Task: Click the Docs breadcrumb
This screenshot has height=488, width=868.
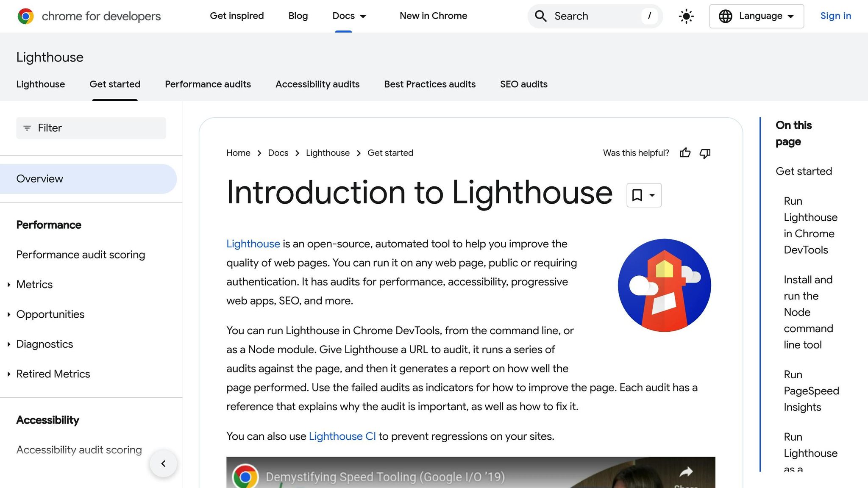Action: pos(278,153)
